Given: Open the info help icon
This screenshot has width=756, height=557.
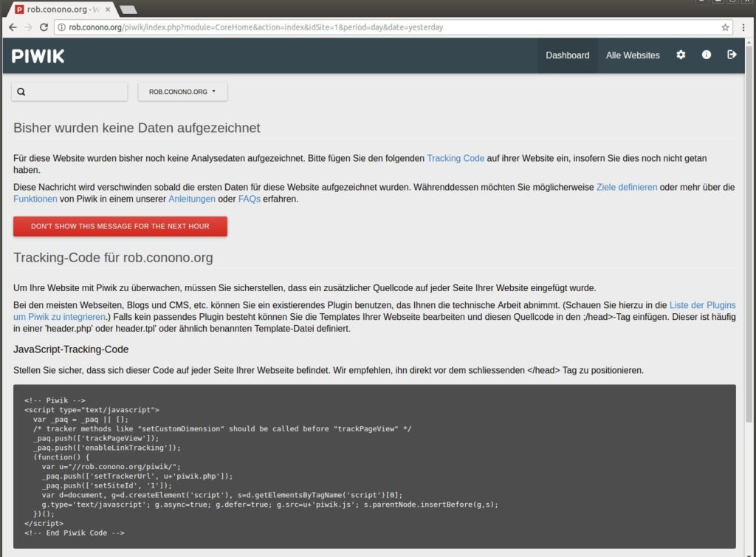Looking at the screenshot, I should coord(707,55).
